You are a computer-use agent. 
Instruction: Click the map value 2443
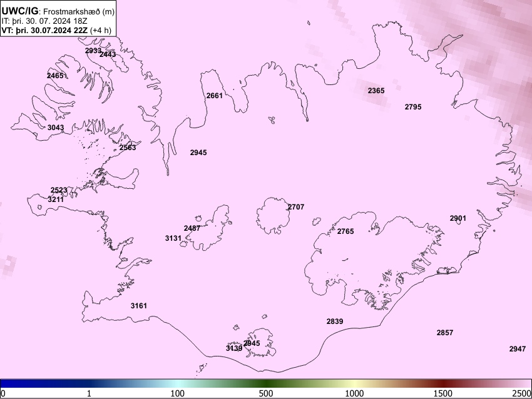[x=108, y=54]
